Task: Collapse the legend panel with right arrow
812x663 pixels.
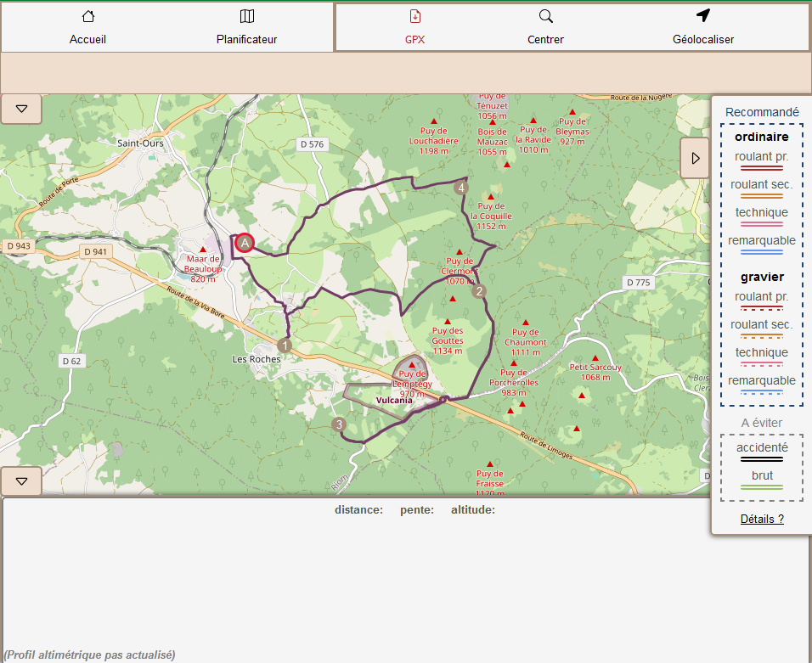Action: [x=695, y=158]
